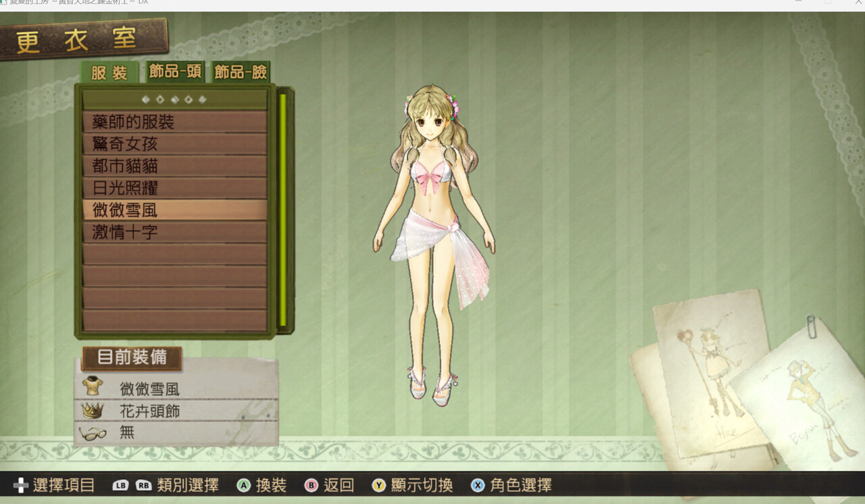
Task: Choose the 激情十字 costume
Action: pyautogui.click(x=175, y=232)
